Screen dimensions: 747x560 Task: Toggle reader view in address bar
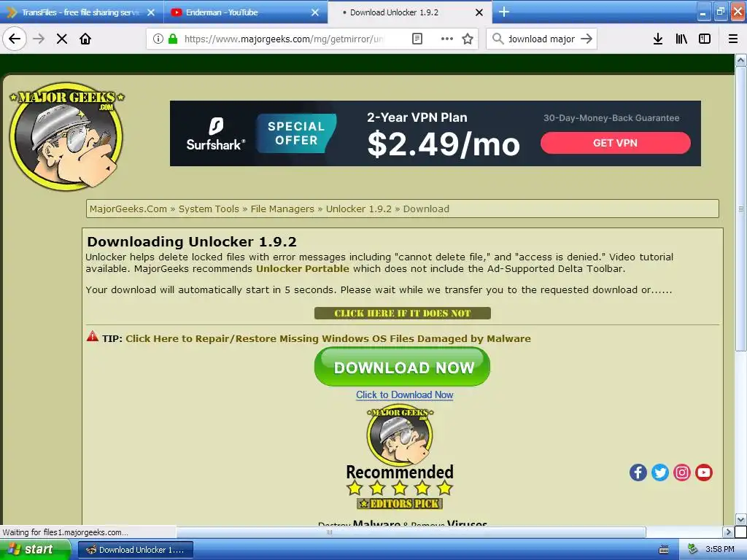pyautogui.click(x=417, y=39)
